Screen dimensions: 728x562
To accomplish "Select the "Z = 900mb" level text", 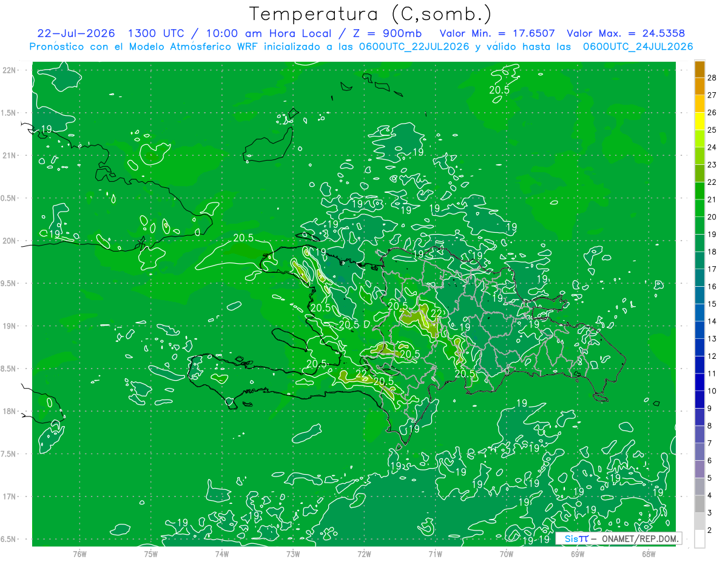I will tap(387, 33).
